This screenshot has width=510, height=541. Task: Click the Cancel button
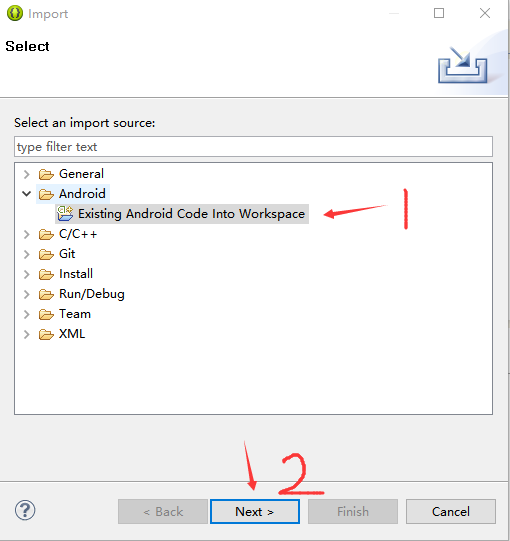pyautogui.click(x=451, y=511)
